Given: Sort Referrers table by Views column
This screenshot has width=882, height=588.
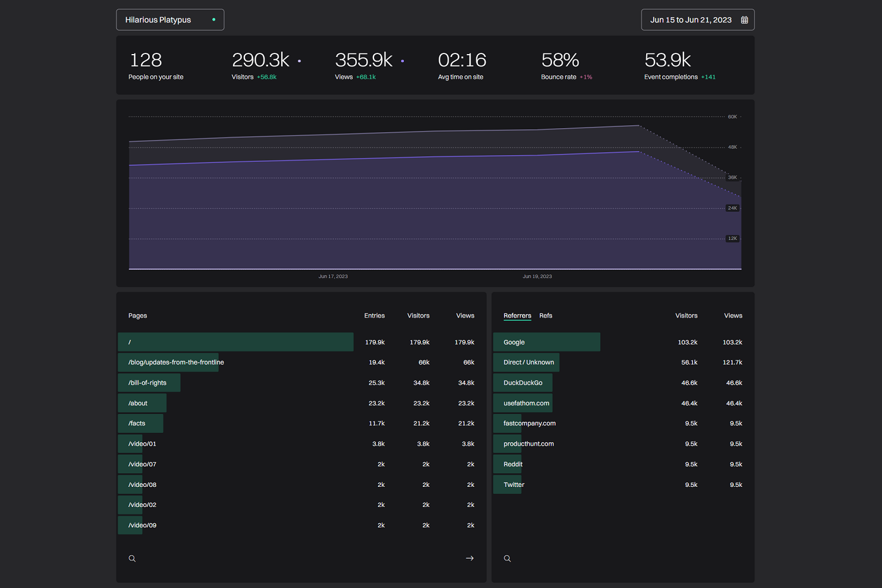Looking at the screenshot, I should (x=733, y=316).
